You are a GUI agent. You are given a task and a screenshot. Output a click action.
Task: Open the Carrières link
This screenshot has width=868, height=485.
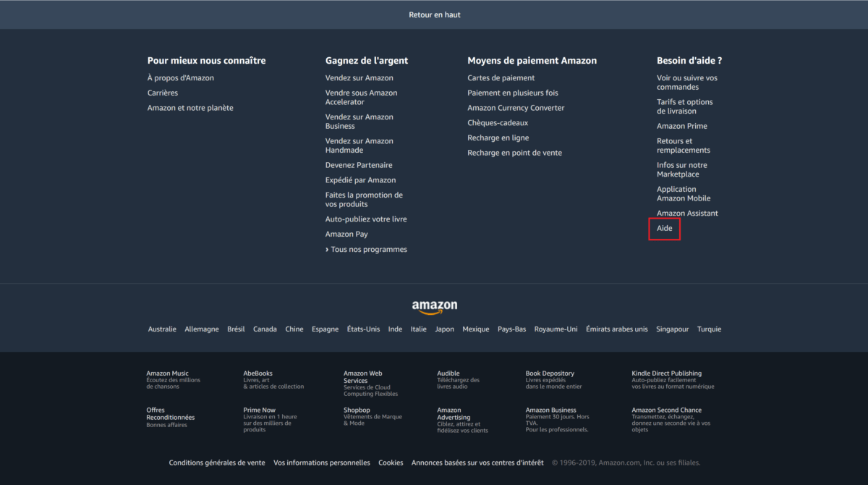tap(163, 93)
